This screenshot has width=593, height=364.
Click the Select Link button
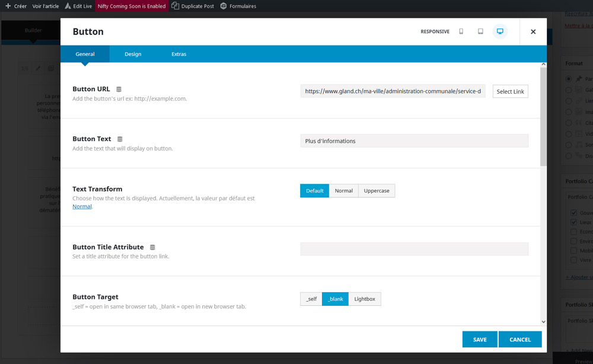(510, 91)
